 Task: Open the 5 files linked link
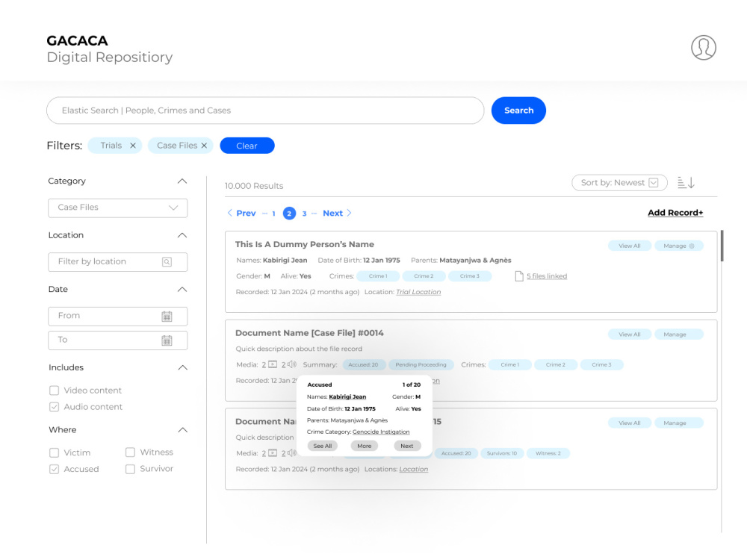[547, 276]
